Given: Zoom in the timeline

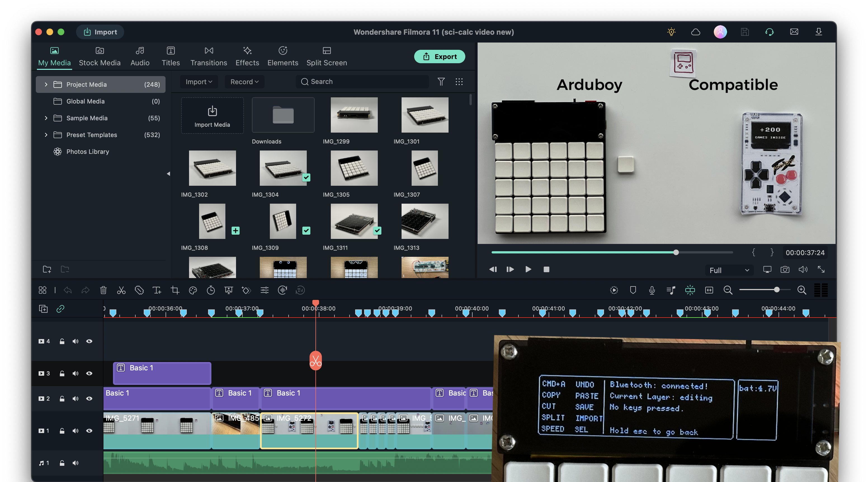Looking at the screenshot, I should pos(802,290).
